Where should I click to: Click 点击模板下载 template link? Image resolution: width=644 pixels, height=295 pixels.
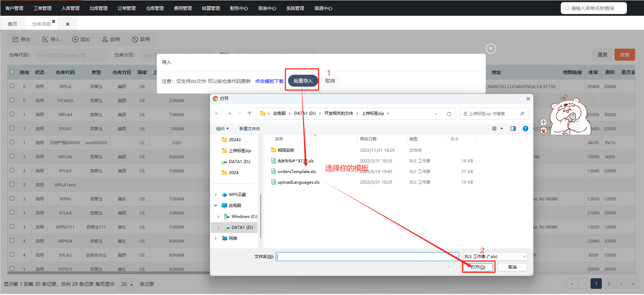[269, 81]
